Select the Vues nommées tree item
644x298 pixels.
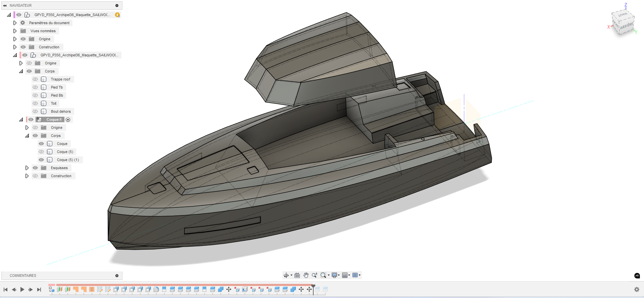(x=43, y=31)
